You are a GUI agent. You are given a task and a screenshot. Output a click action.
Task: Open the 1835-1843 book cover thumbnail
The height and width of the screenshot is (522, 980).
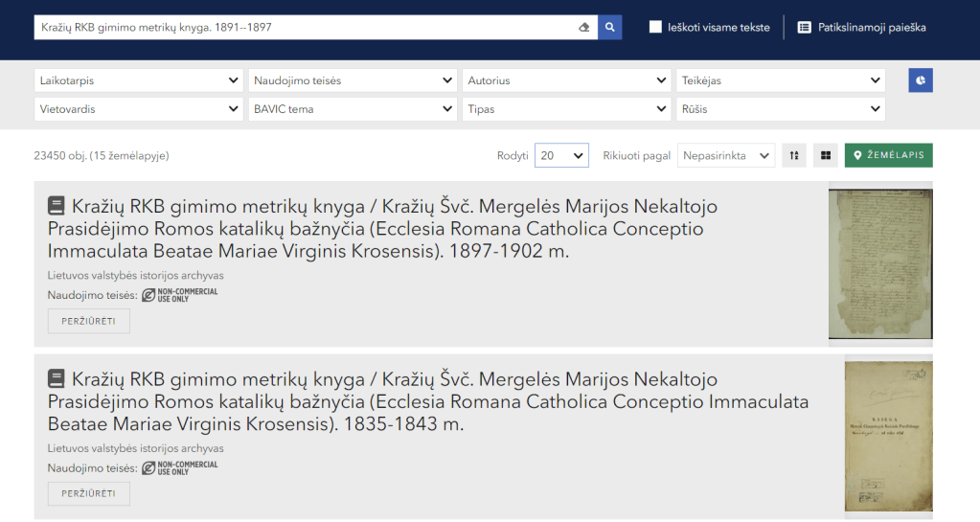[888, 436]
